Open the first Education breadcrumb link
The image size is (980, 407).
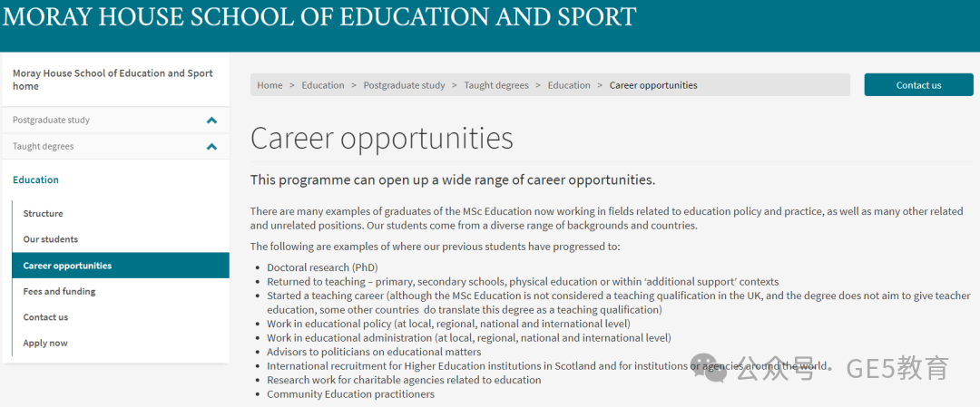point(323,85)
